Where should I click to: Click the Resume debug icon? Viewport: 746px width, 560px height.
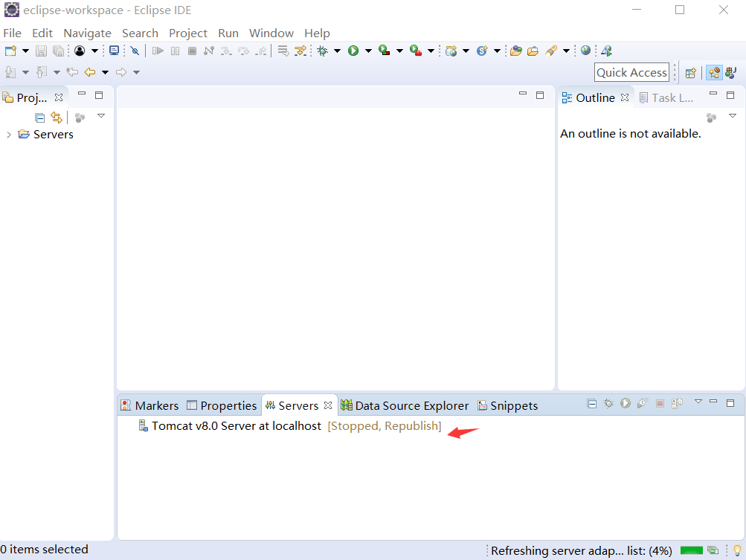[158, 51]
